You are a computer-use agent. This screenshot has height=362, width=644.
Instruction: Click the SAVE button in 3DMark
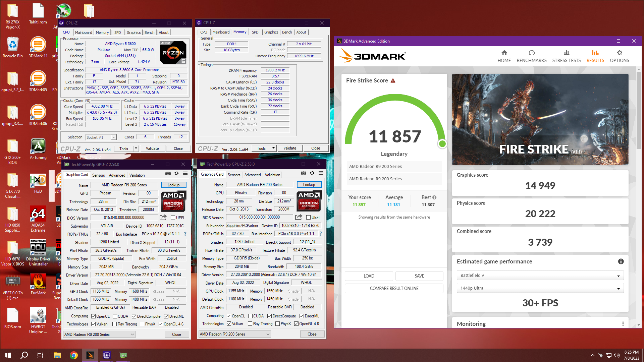tap(419, 276)
